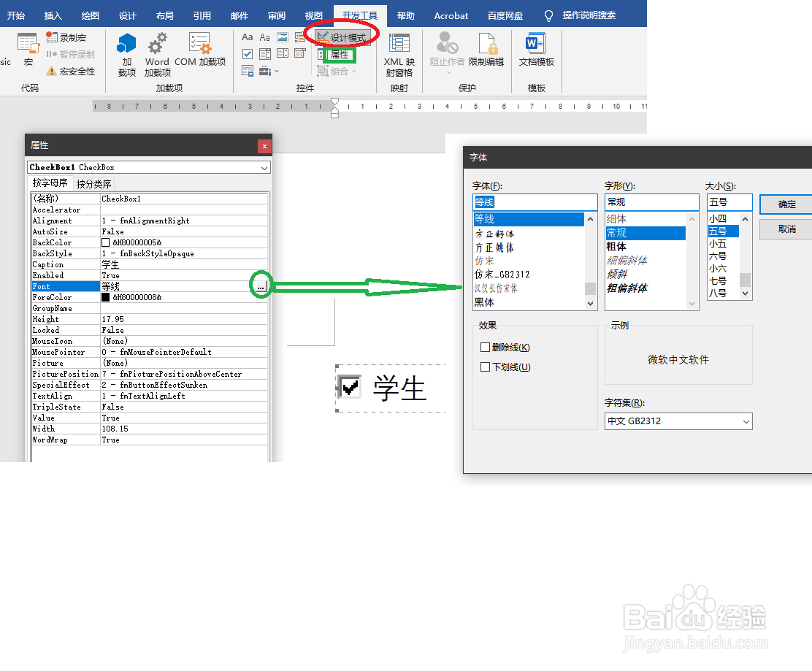The image size is (812, 671).
Task: Click font list scroll-down arrow
Action: pos(590,304)
